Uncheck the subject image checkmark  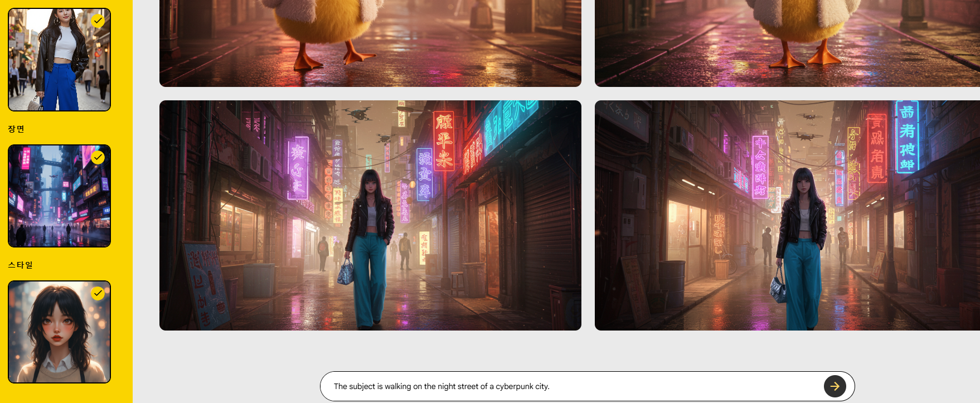point(98,21)
